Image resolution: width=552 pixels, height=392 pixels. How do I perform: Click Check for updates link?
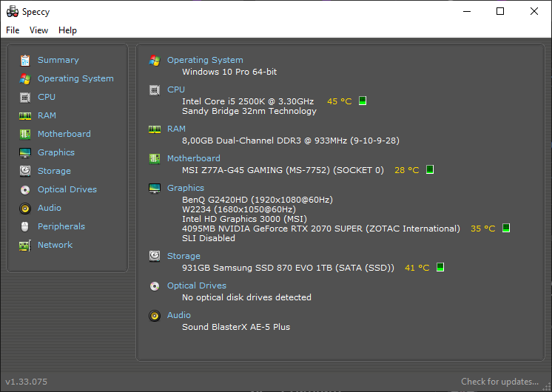click(x=500, y=382)
